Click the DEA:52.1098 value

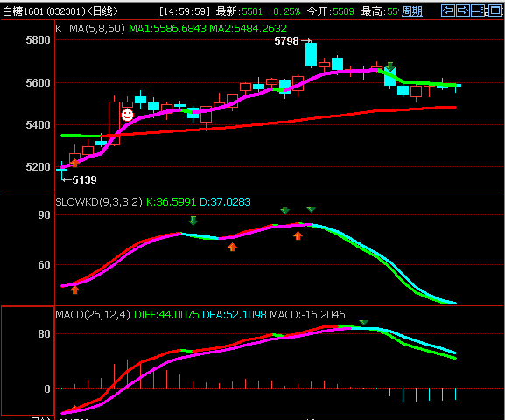coord(235,314)
